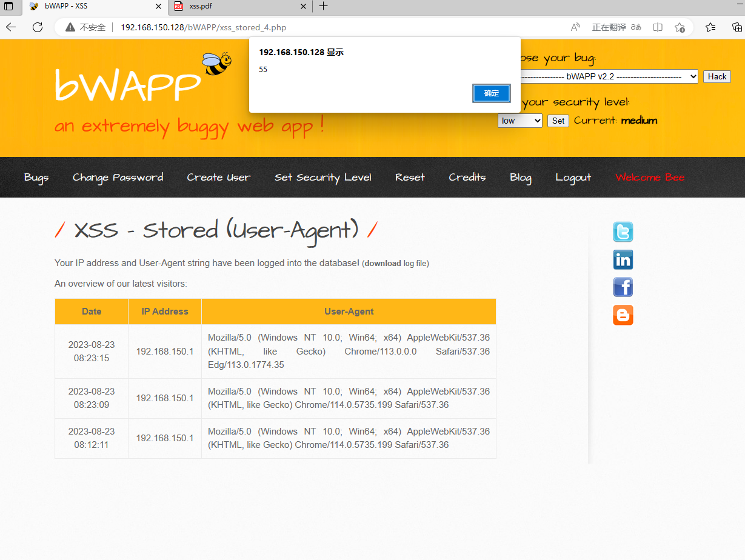Image resolution: width=745 pixels, height=560 pixels.
Task: Select date cell 2023-08-23 08:23:09
Action: coord(92,398)
